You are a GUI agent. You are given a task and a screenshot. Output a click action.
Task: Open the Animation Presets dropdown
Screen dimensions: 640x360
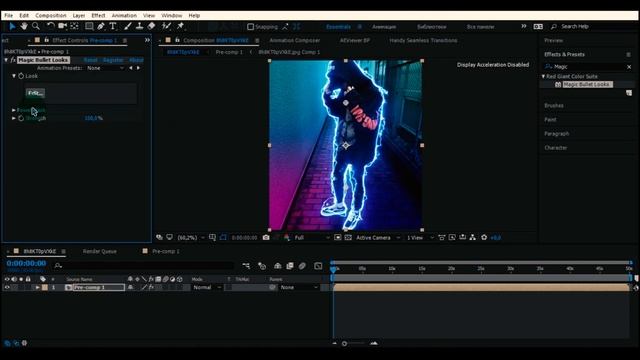coord(105,68)
